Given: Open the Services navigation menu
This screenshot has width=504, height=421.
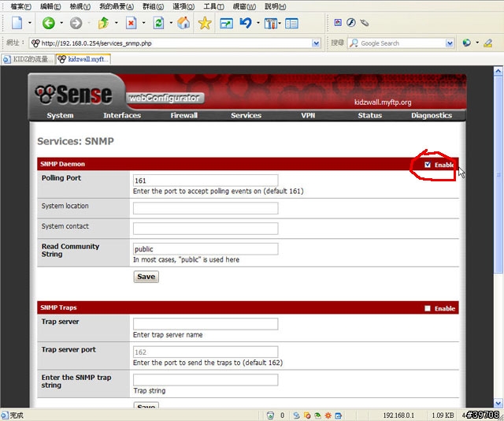Looking at the screenshot, I should click(x=246, y=115).
